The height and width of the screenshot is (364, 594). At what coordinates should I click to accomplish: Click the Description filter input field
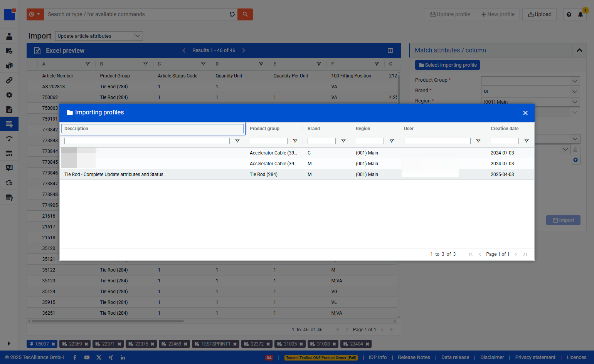click(147, 141)
